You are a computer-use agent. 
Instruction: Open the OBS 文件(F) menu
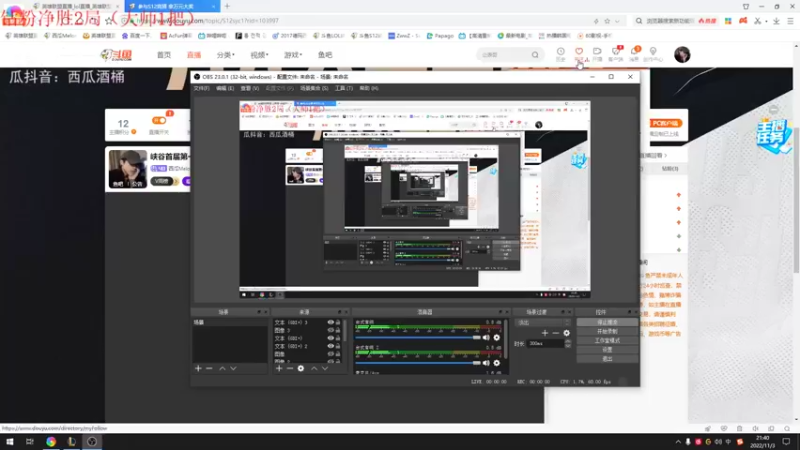tap(201, 88)
